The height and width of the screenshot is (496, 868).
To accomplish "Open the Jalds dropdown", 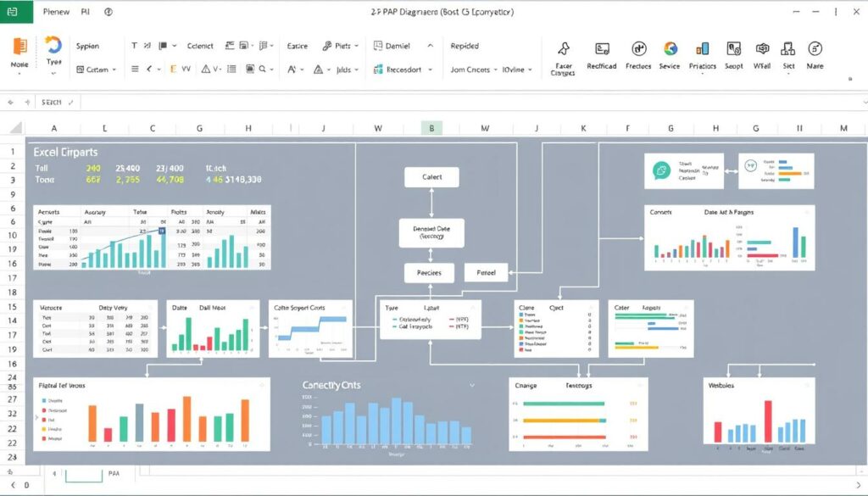I will point(347,70).
